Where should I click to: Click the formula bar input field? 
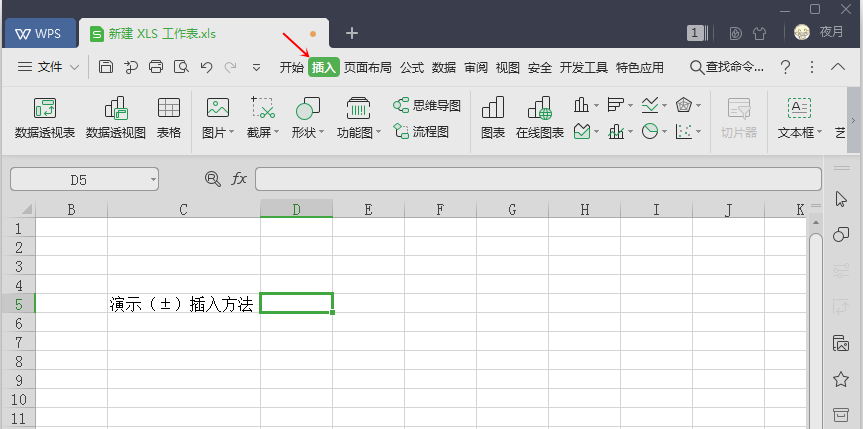click(x=538, y=179)
